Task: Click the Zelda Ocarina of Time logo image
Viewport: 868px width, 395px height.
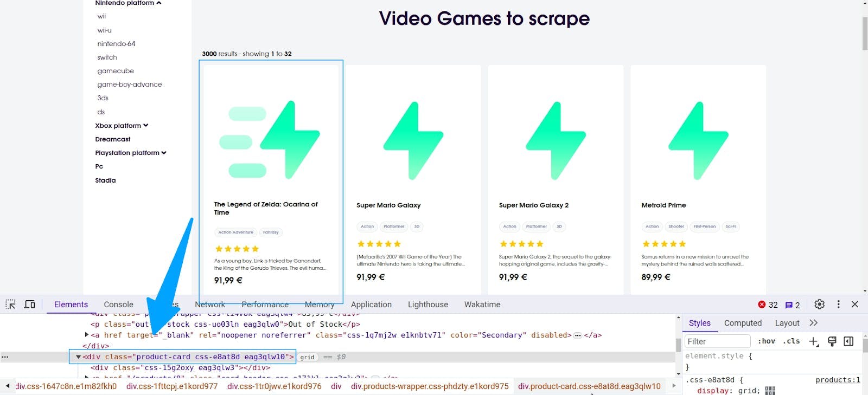Action: coord(270,140)
